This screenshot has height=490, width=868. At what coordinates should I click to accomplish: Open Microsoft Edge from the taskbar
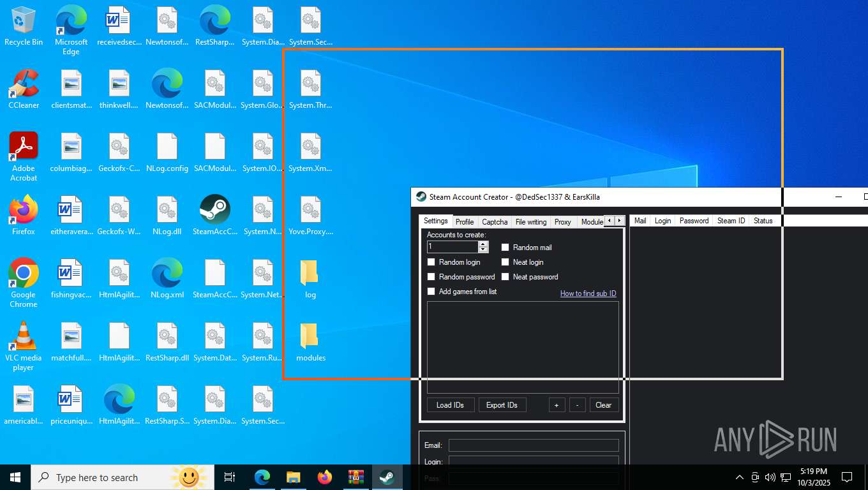(262, 477)
